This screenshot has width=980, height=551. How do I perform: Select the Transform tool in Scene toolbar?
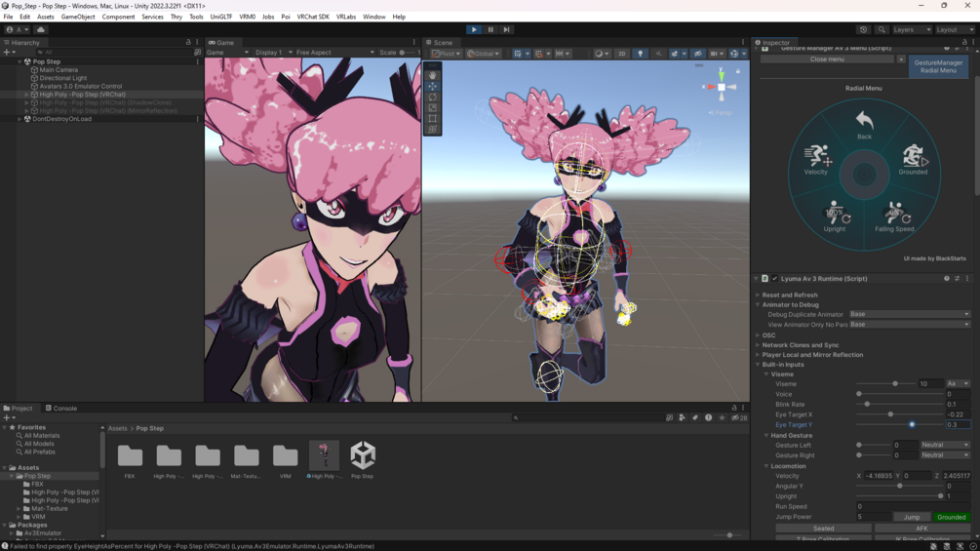coord(433,129)
